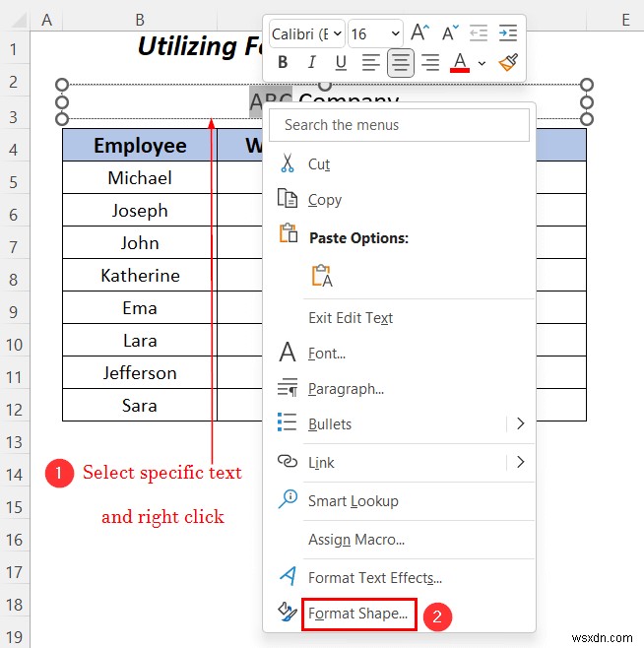The height and width of the screenshot is (648, 644).
Task: Open font color dropdown arrow
Action: (x=482, y=63)
